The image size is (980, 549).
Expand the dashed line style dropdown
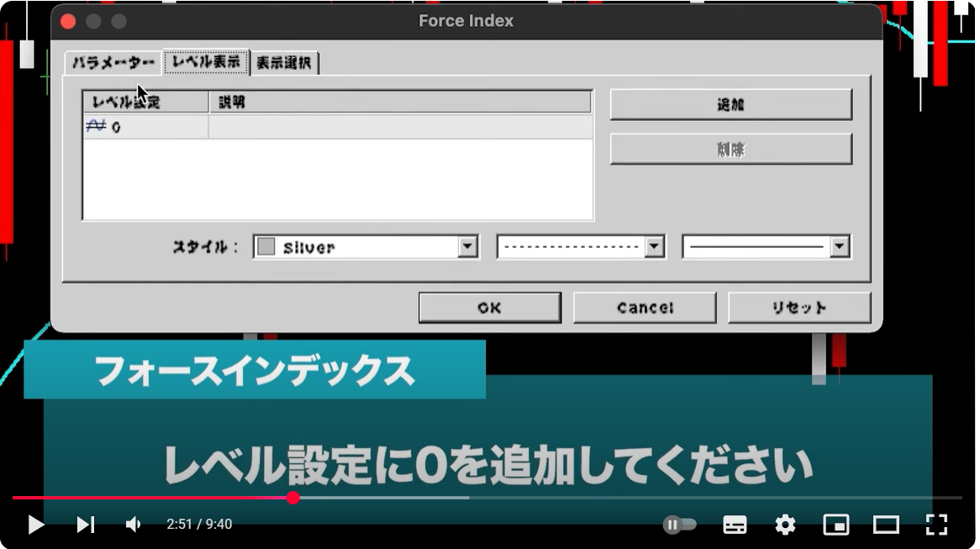pyautogui.click(x=654, y=247)
